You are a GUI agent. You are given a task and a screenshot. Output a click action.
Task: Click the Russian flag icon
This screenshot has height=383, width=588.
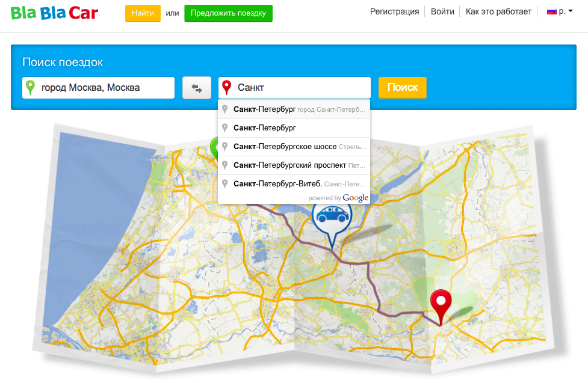click(x=551, y=11)
